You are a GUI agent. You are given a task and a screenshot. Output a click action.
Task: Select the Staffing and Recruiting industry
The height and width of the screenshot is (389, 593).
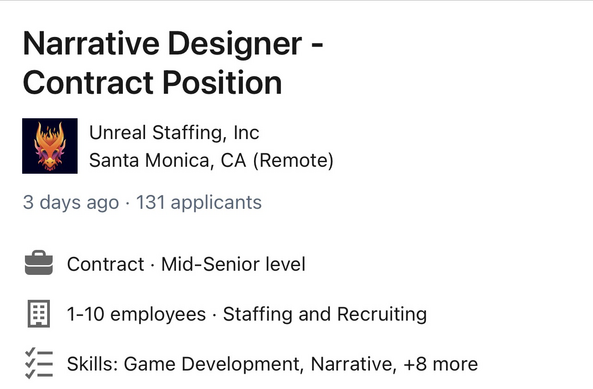click(325, 314)
